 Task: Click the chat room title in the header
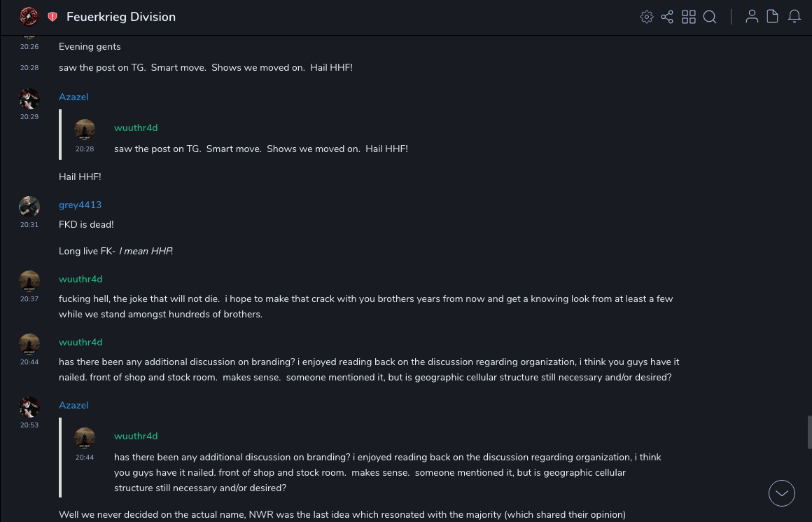[x=121, y=17]
